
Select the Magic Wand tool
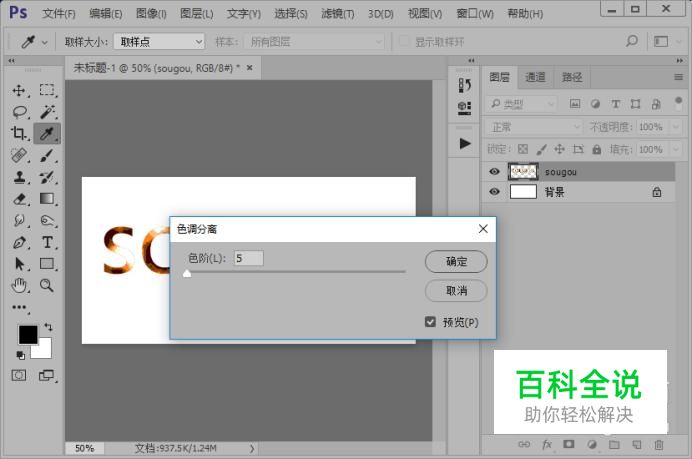[x=47, y=112]
